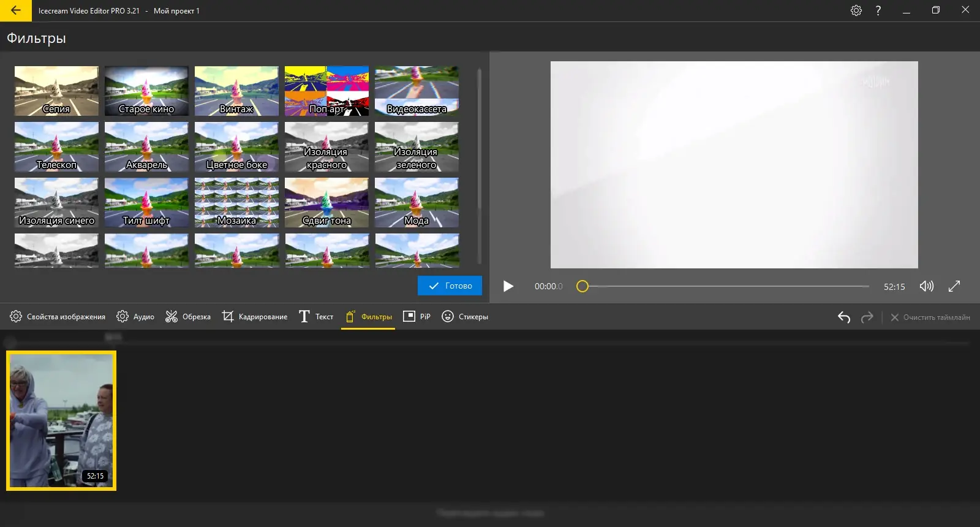
Task: Minimize the Icecream Video Editor window
Action: click(907, 10)
